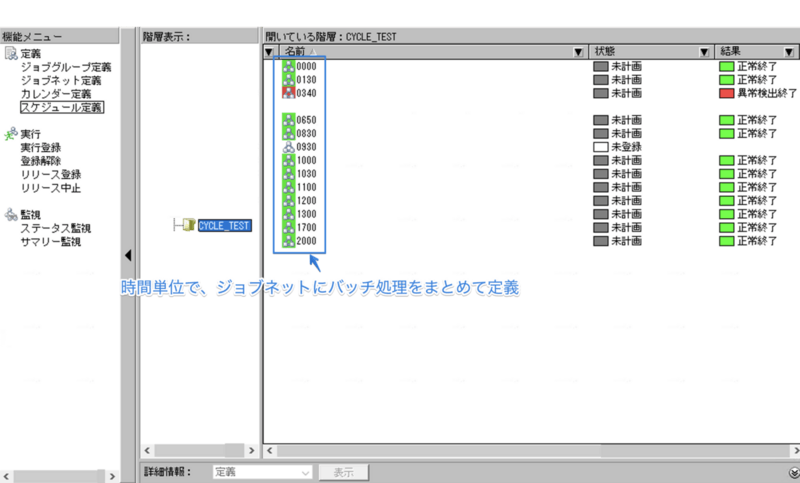Click the jobnet icon for 1700
This screenshot has width=800, height=483.
289,227
